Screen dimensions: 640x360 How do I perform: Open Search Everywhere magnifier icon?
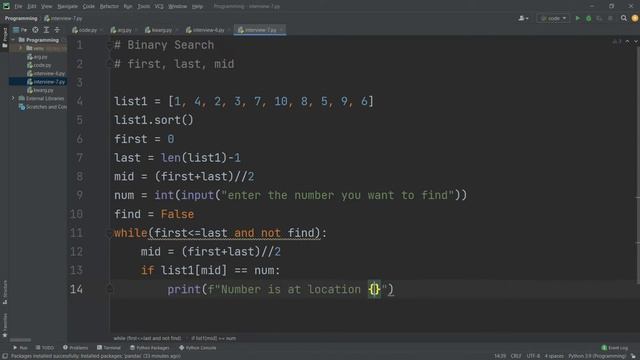624,18
